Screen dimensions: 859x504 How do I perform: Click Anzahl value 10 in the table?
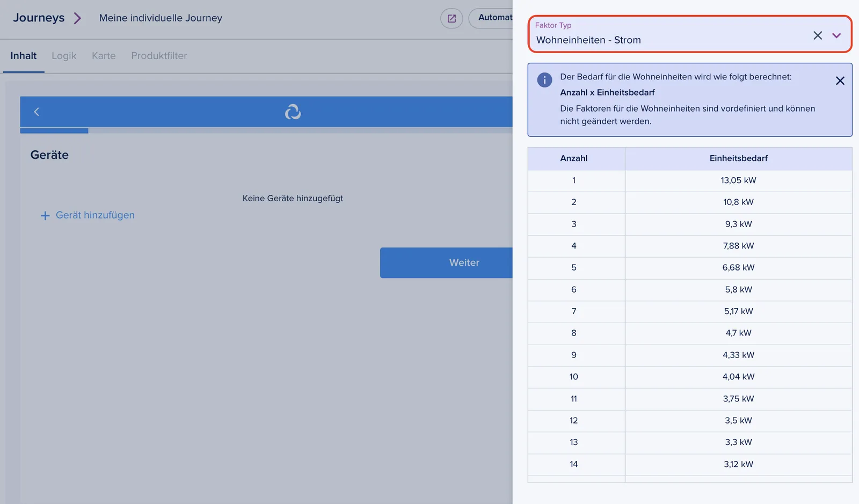click(x=574, y=377)
